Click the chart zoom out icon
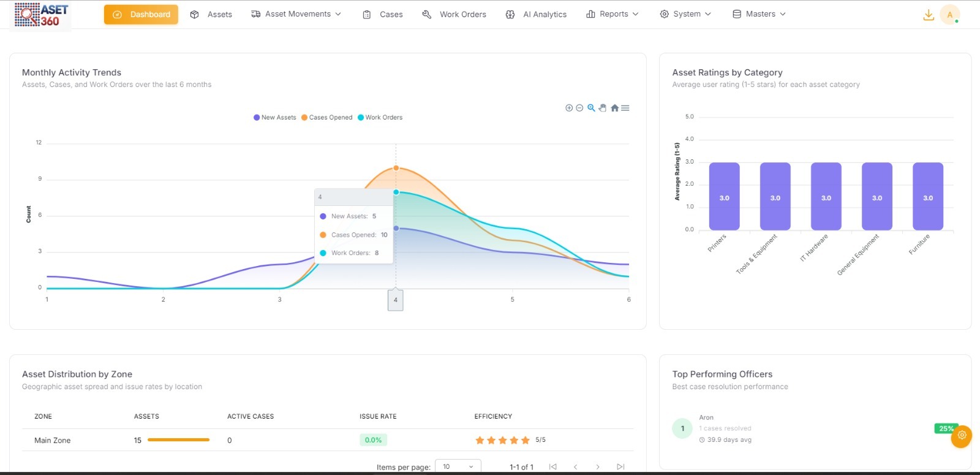Viewport: 980px width, 475px height. (579, 108)
